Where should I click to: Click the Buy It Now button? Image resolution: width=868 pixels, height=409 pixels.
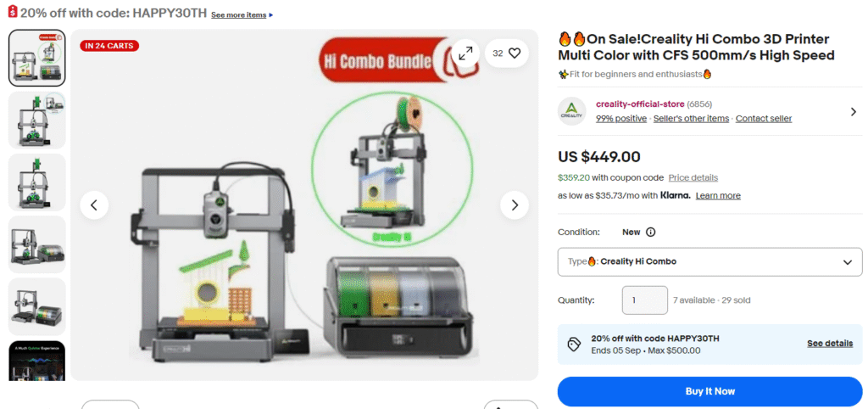tap(709, 391)
